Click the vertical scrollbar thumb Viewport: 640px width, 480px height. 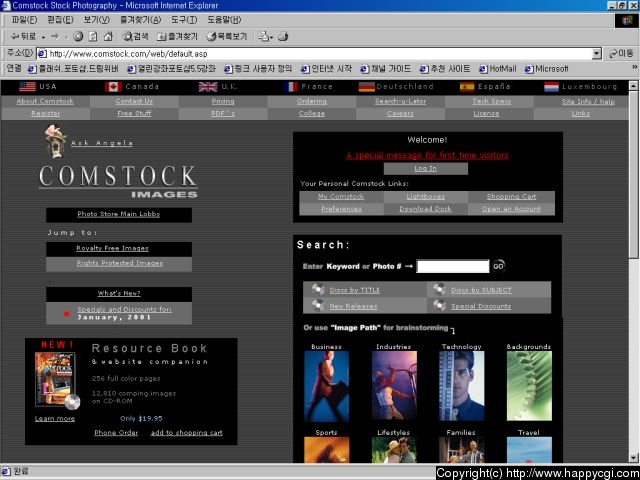[633, 175]
